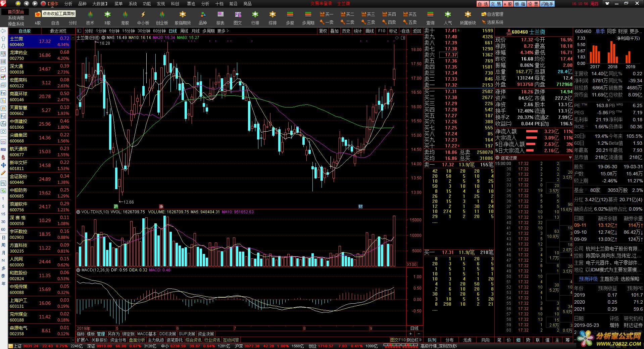Select the 60分钟 period tab
The image size is (644, 349).
tap(159, 31)
